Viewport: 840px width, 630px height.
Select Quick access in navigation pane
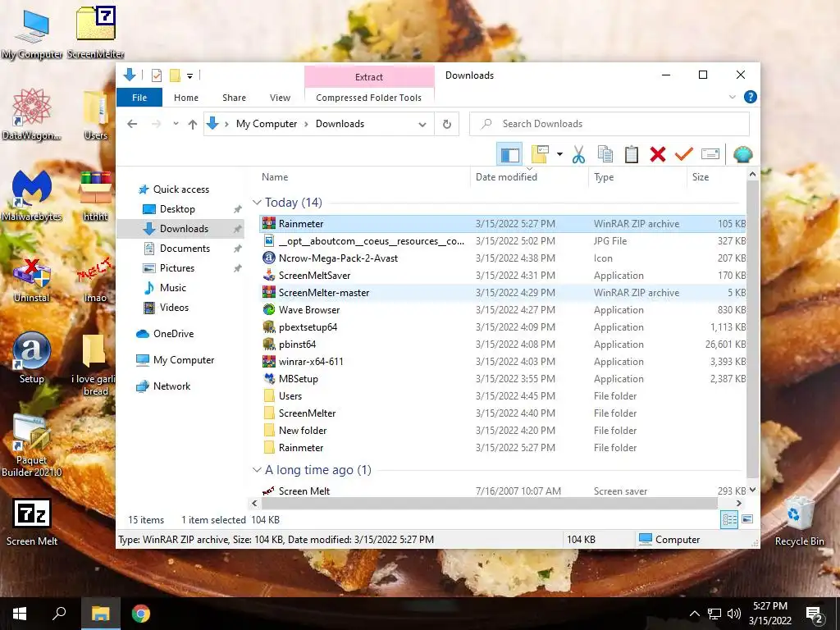pyautogui.click(x=181, y=189)
